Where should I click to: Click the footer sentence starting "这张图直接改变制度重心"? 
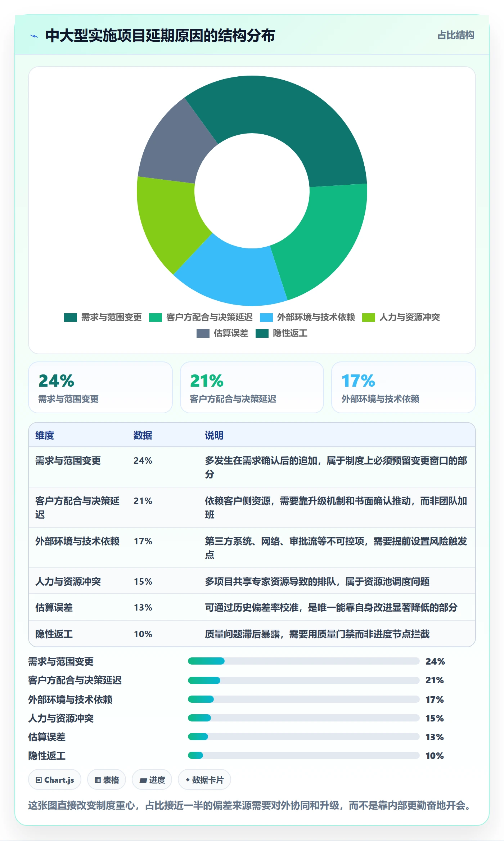tap(249, 805)
